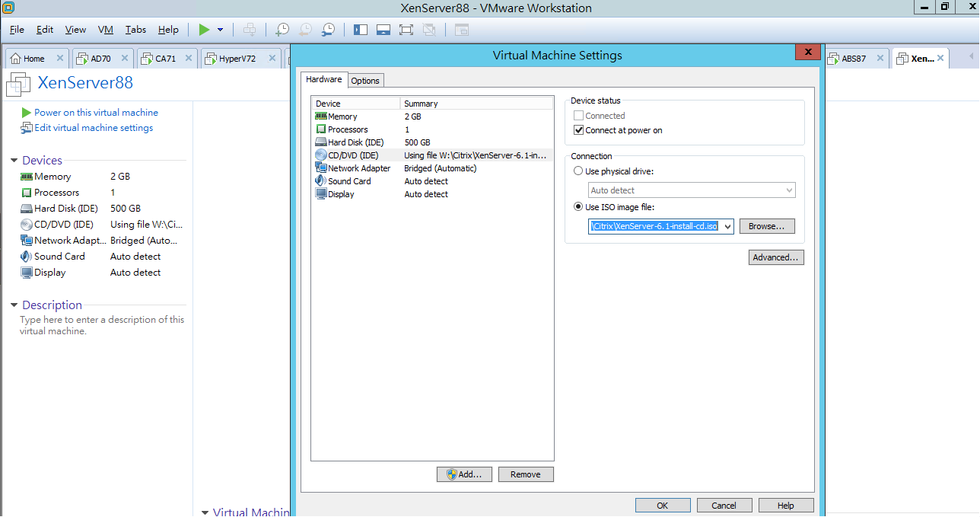
Task: Open the VM menu
Action: pos(106,30)
